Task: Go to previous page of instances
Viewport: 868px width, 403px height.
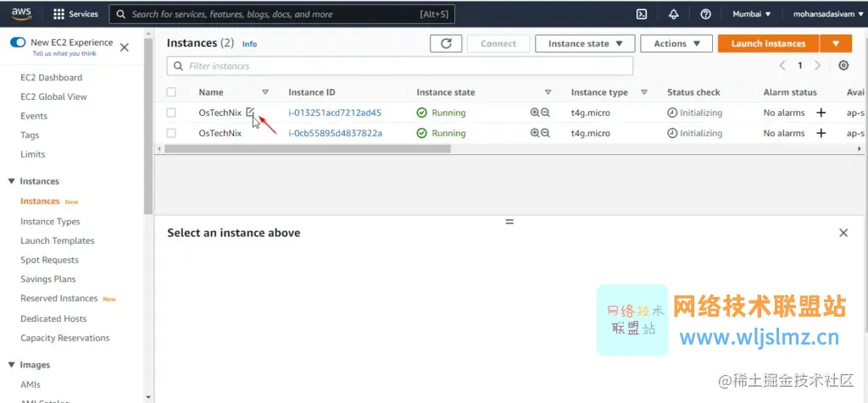Action: coord(782,65)
